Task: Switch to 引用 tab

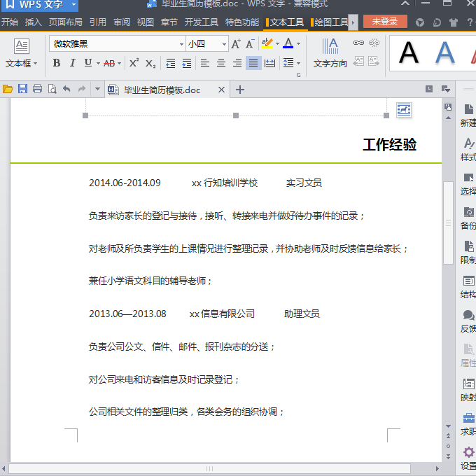Action: [x=98, y=22]
